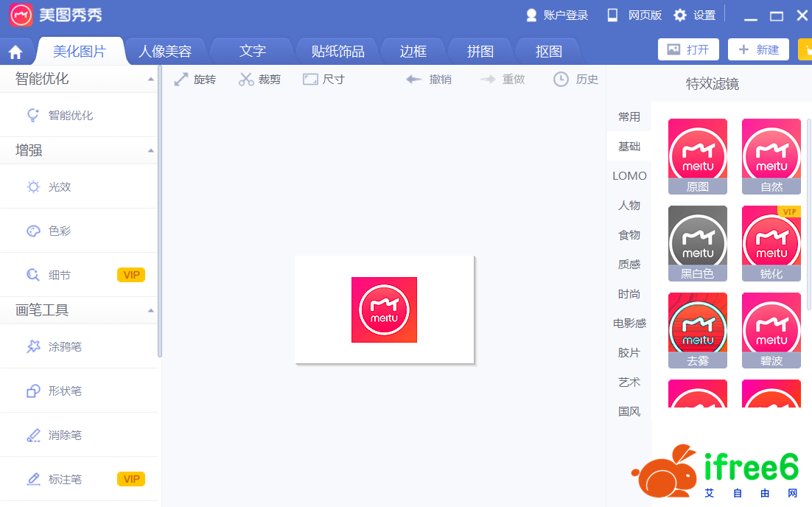Select the 旋转 rotate tool

(x=195, y=80)
